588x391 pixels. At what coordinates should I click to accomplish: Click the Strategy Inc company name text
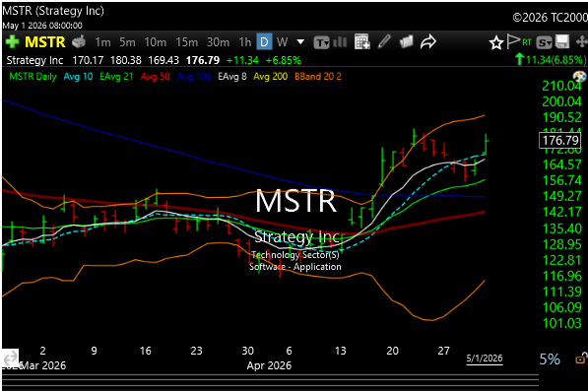(x=34, y=60)
